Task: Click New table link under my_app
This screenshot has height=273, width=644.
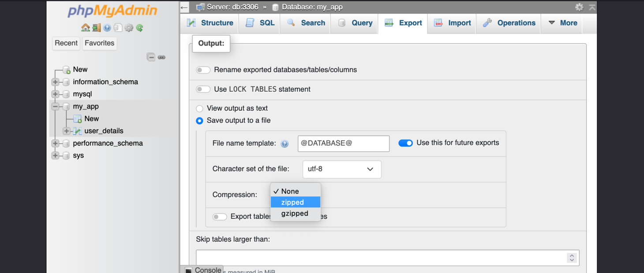Action: (92, 119)
